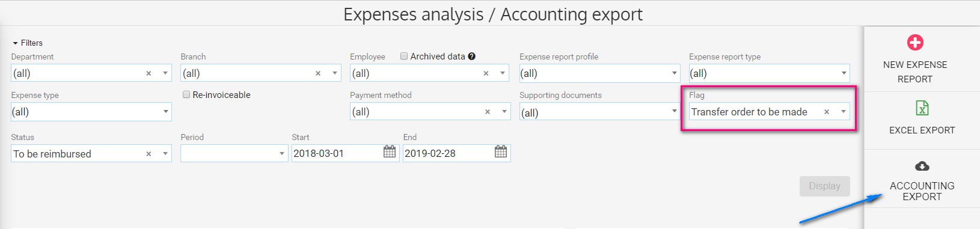This screenshot has height=229, width=980.
Task: Click the Flag value Transfer order to be made
Action: pos(749,112)
